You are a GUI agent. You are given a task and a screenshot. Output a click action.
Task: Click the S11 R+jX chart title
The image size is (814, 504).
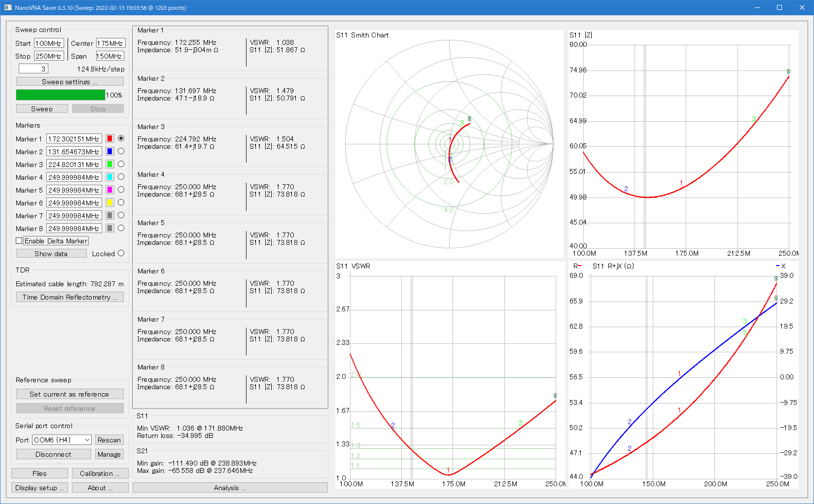613,266
